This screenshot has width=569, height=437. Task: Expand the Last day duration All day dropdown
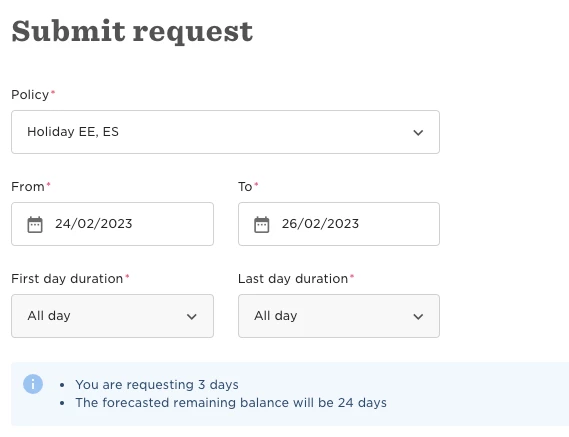[339, 316]
